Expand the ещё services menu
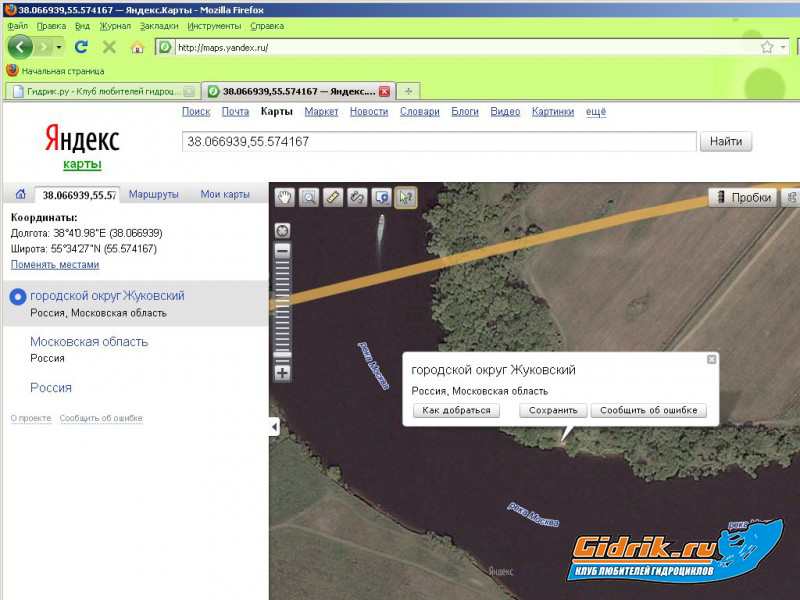 click(595, 112)
